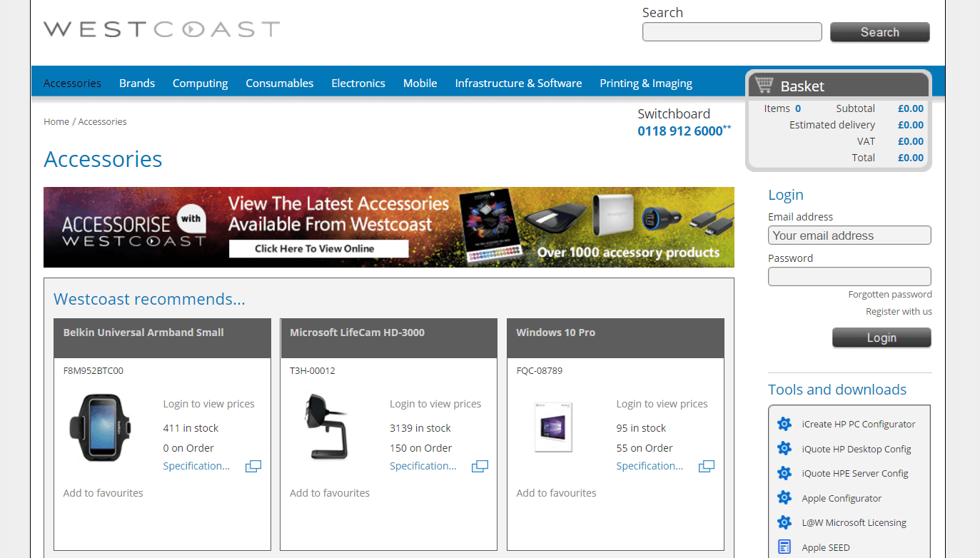Image resolution: width=980 pixels, height=558 pixels.
Task: Click the Login button
Action: (882, 338)
